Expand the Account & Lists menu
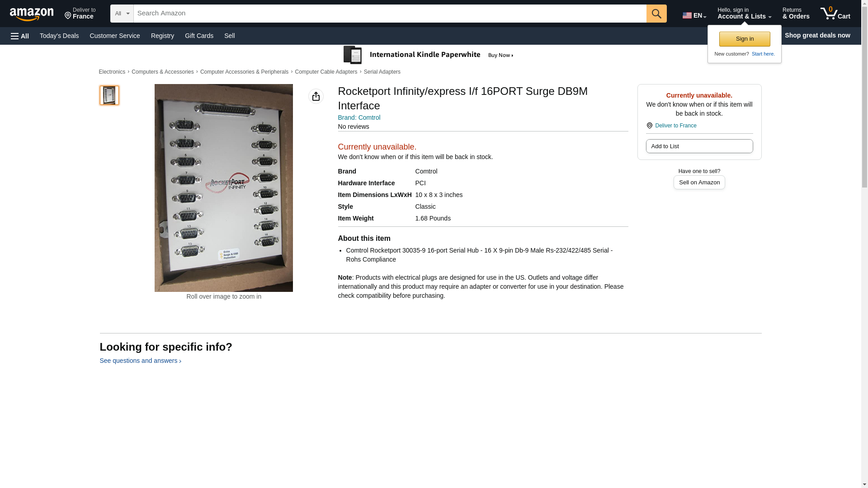The image size is (868, 488). click(744, 14)
